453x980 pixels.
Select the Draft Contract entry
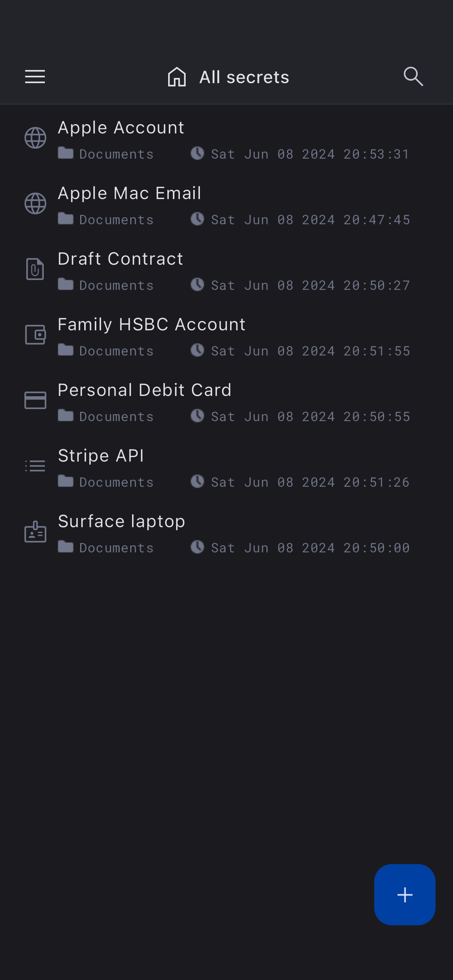120,259
